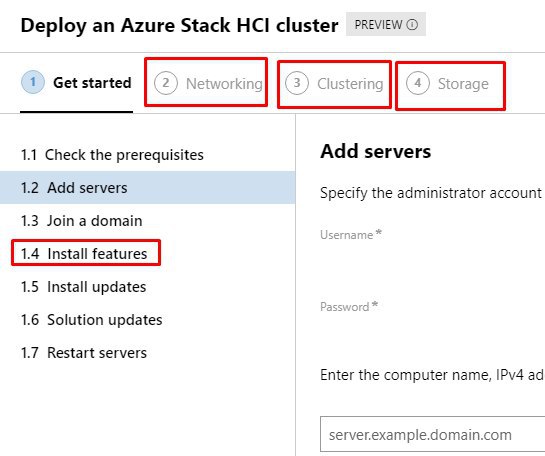Open the Clustering tab label
The image size is (545, 456).
350,84
